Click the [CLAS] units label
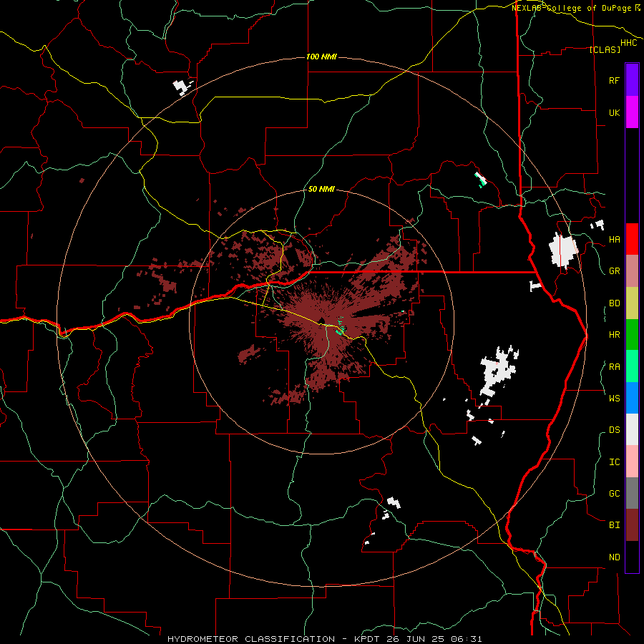 point(605,49)
